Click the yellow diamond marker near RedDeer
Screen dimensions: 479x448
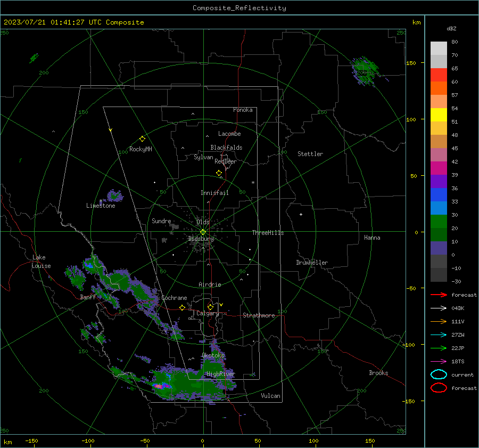pyautogui.click(x=219, y=173)
